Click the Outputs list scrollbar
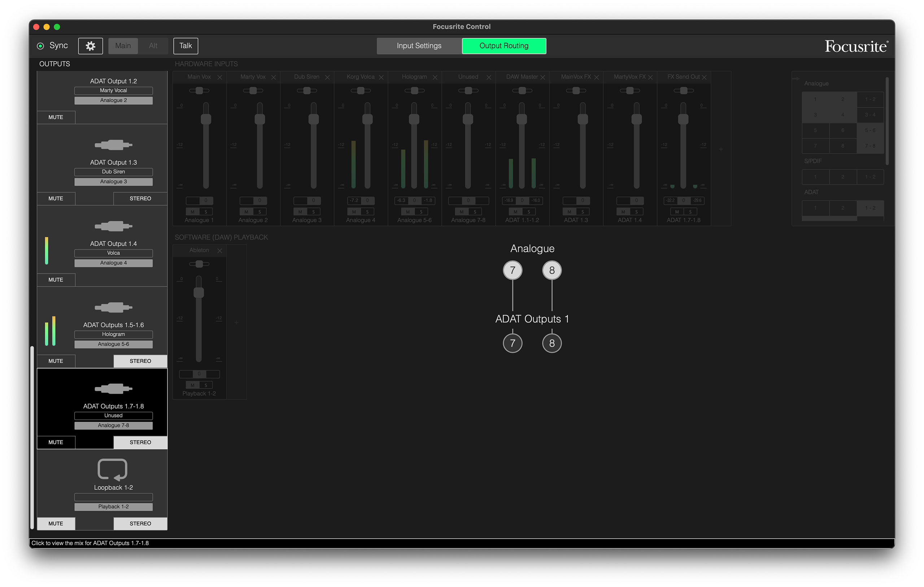This screenshot has height=587, width=924. click(32, 438)
